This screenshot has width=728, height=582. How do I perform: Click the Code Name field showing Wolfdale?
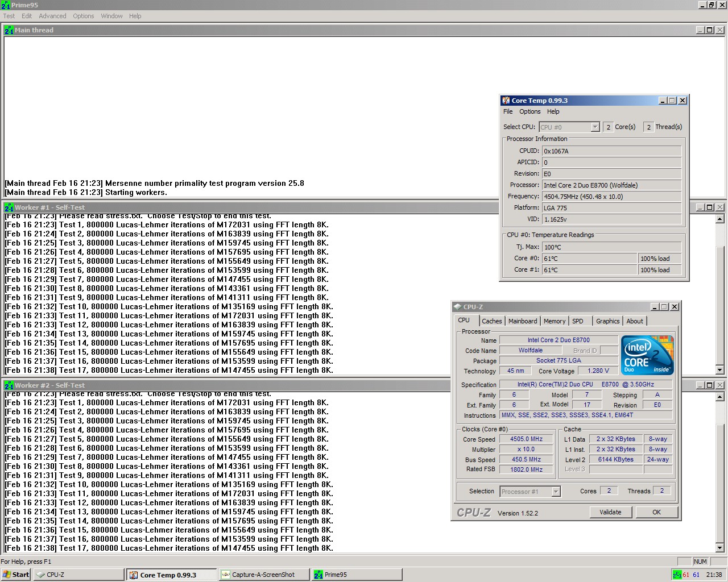pyautogui.click(x=530, y=350)
